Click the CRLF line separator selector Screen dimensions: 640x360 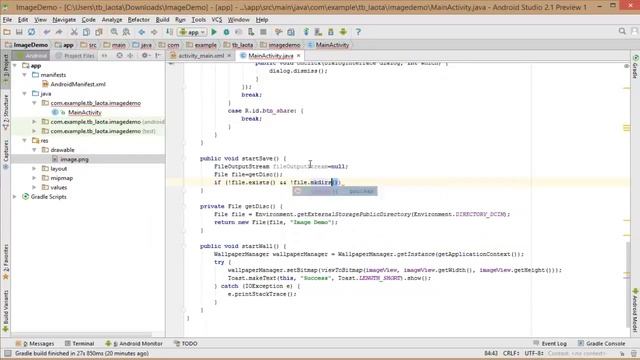pos(511,353)
